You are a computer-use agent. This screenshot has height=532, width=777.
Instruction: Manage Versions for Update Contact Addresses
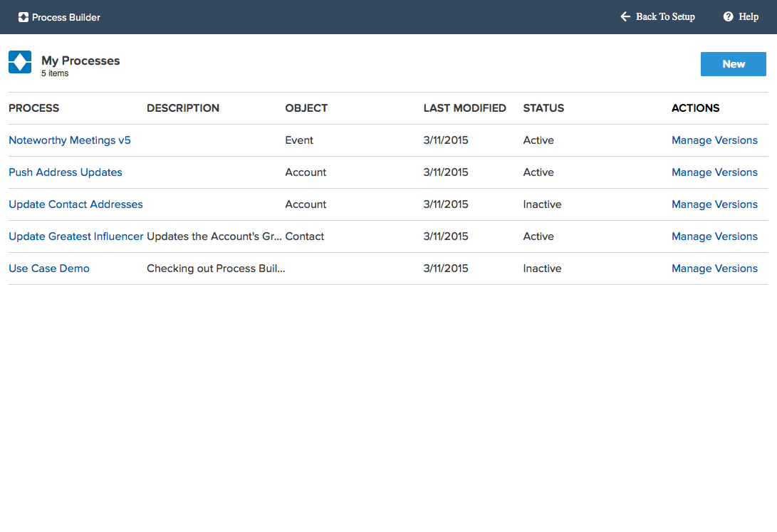tap(714, 204)
